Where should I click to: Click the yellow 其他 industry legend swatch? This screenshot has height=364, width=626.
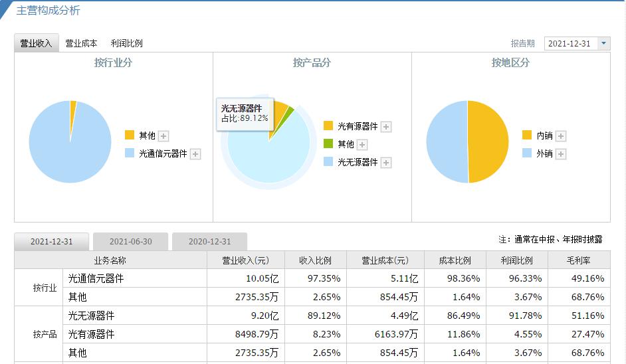point(130,135)
